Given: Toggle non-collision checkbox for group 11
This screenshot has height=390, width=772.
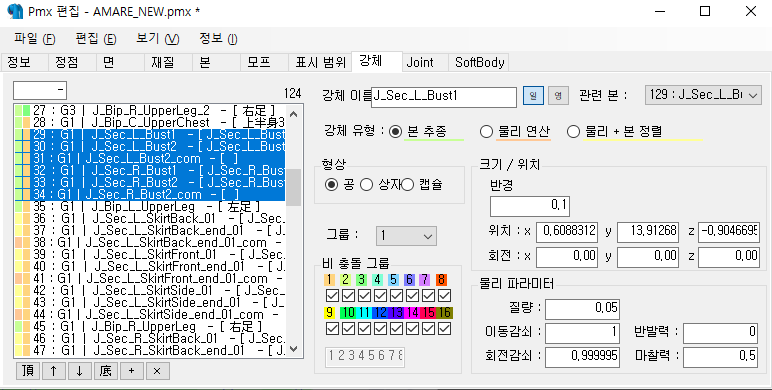Looking at the screenshot, I should tap(364, 329).
